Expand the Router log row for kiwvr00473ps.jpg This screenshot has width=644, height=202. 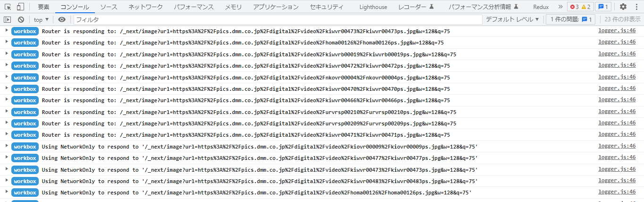pos(6,30)
